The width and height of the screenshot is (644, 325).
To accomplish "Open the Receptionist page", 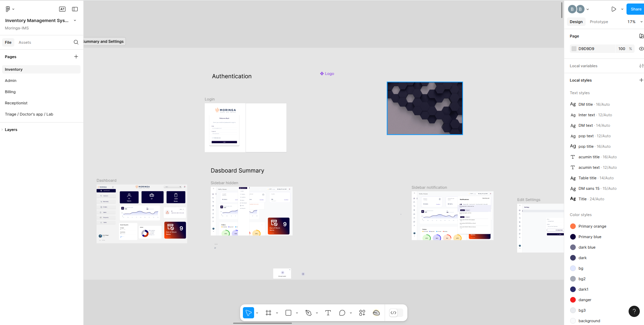I will point(41,103).
